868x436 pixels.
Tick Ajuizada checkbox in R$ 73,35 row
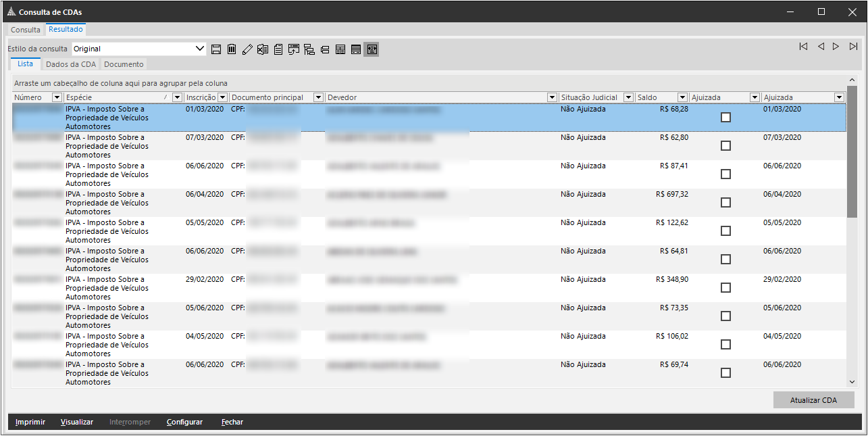725,316
